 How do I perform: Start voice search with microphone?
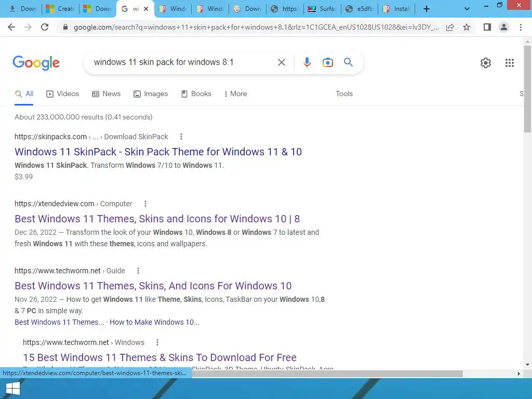pos(307,62)
